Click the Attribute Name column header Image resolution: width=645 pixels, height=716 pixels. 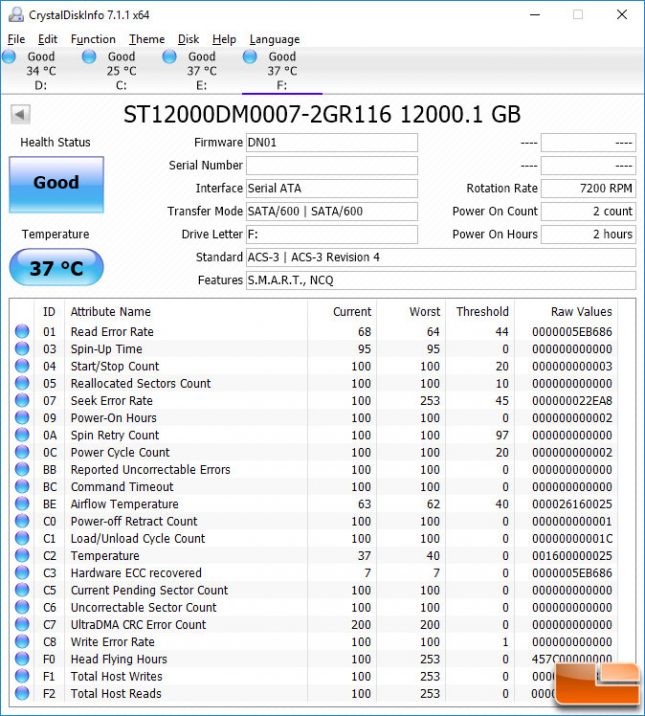click(x=186, y=311)
